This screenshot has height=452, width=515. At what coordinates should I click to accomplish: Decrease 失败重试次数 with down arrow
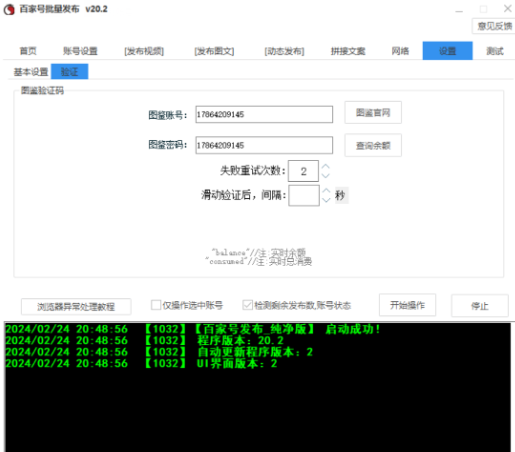[326, 176]
